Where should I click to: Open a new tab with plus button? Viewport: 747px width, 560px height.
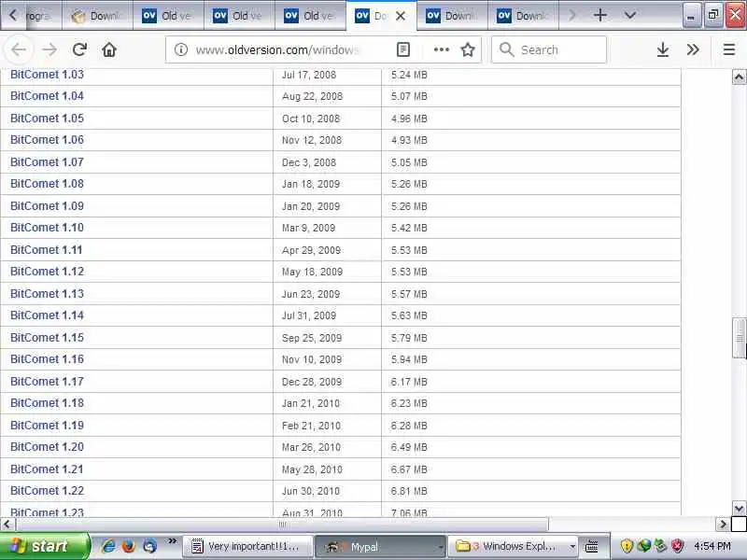[600, 15]
